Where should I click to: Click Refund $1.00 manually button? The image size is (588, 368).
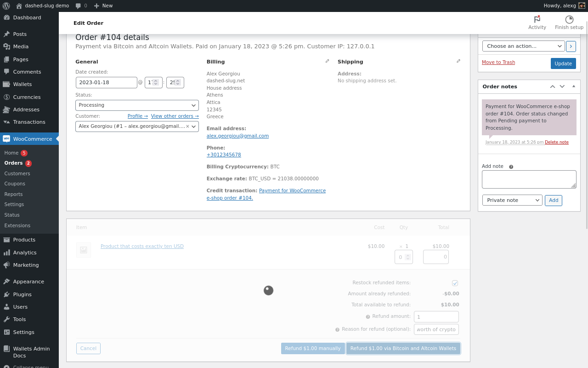pyautogui.click(x=313, y=348)
